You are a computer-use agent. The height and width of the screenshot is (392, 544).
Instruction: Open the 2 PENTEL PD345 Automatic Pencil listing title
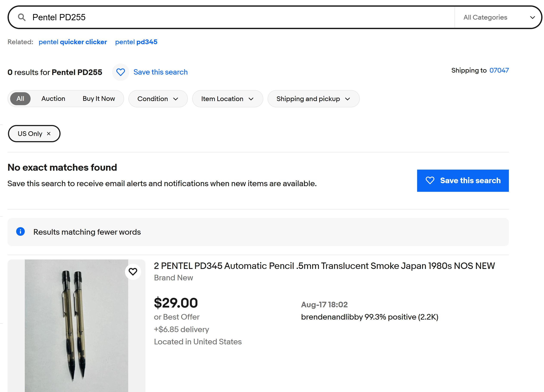[324, 266]
